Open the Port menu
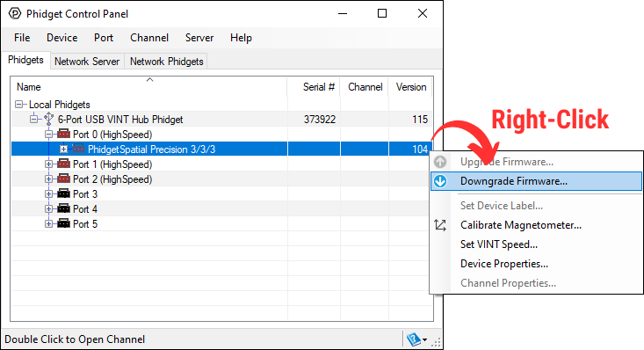Screen dimensions: 644x350 104,38
